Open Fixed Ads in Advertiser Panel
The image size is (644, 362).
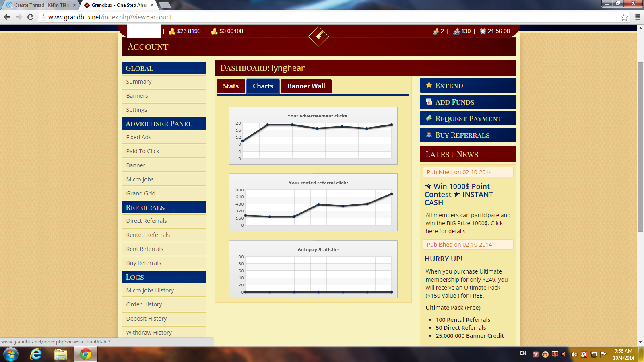(164, 137)
